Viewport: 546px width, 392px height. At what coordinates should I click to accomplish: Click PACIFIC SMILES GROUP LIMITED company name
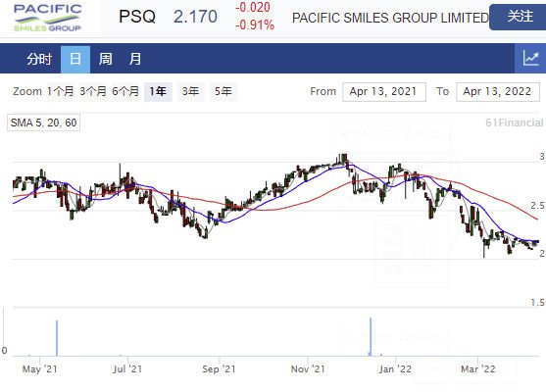coord(390,18)
